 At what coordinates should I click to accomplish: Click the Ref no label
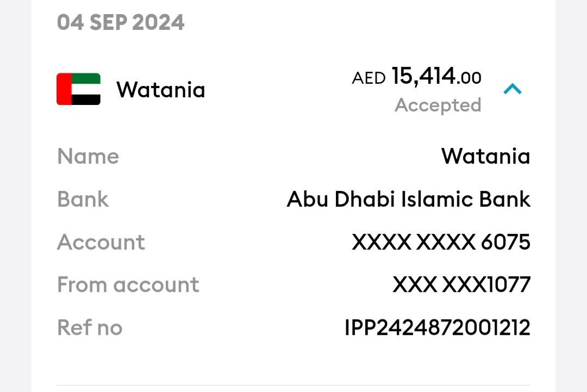pyautogui.click(x=90, y=328)
